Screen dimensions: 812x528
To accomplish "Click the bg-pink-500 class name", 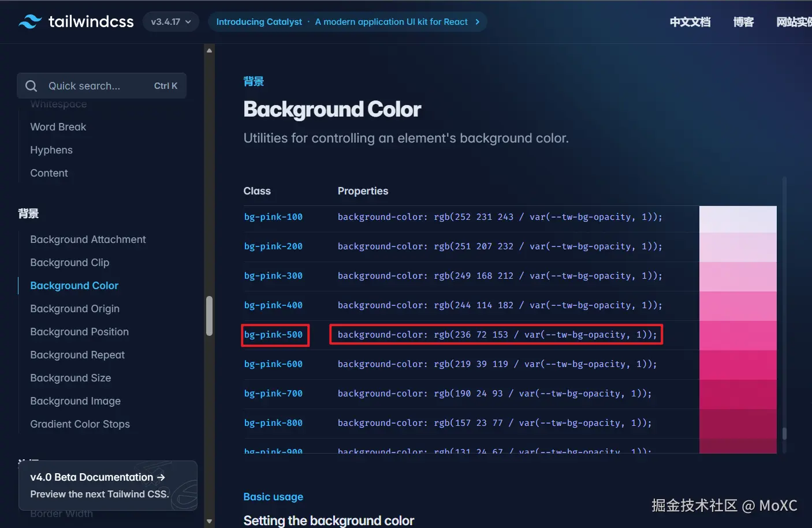I will pyautogui.click(x=273, y=335).
